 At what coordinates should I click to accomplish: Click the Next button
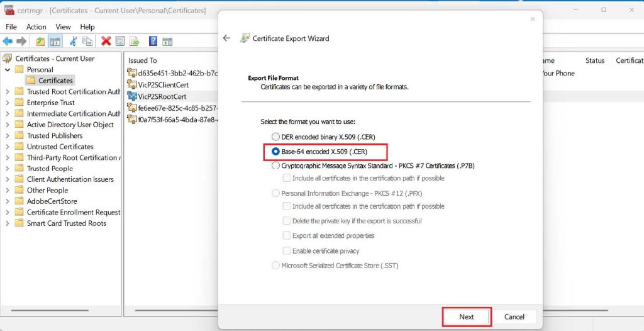(466, 317)
